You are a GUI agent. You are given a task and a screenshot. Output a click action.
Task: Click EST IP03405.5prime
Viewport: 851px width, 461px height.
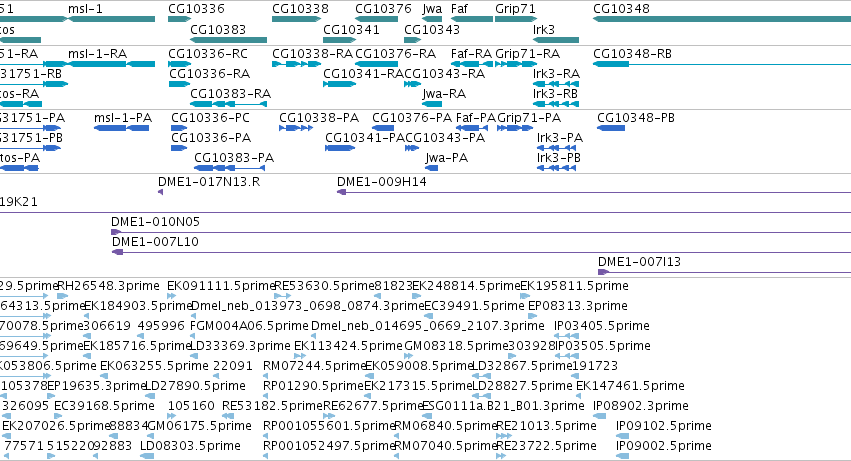click(566, 336)
